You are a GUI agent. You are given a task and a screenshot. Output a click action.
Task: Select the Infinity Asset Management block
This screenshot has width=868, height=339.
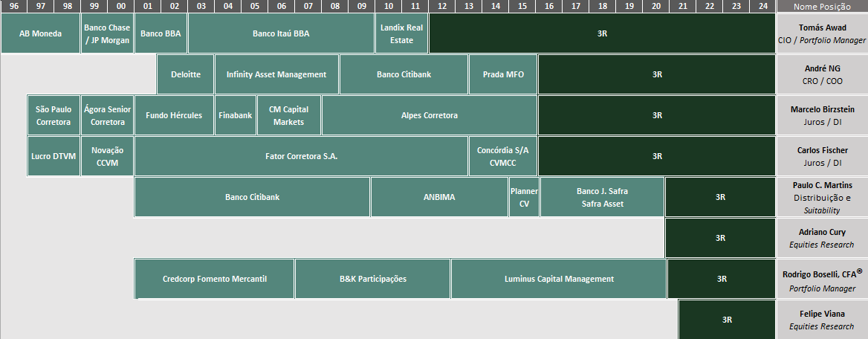[276, 74]
